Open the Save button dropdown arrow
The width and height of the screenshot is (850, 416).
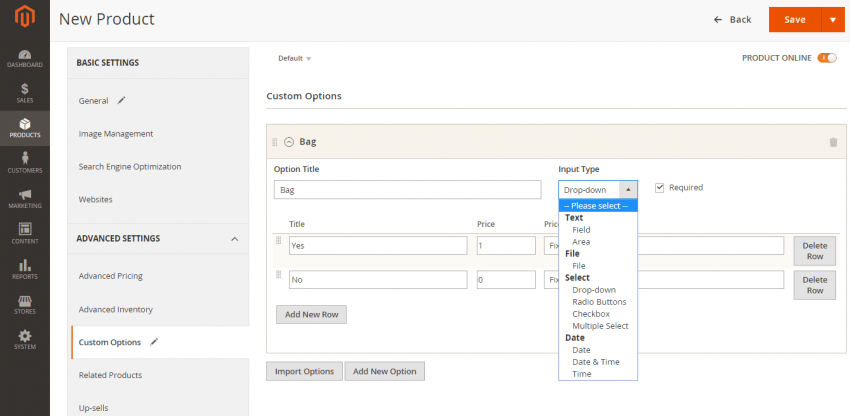tap(833, 20)
